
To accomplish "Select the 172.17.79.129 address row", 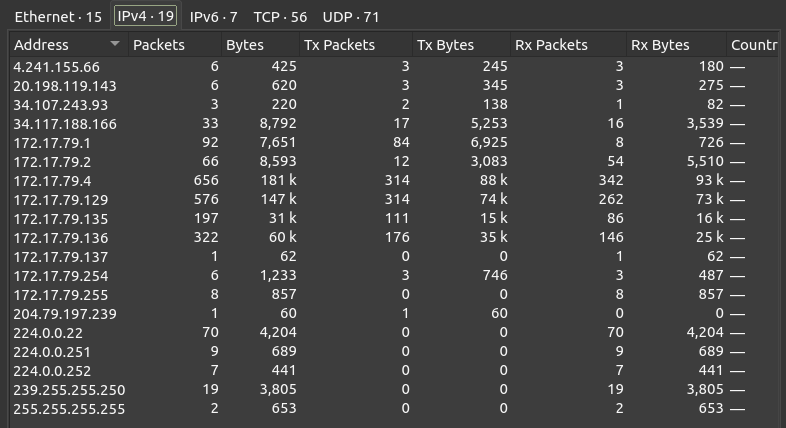I will tap(60, 200).
